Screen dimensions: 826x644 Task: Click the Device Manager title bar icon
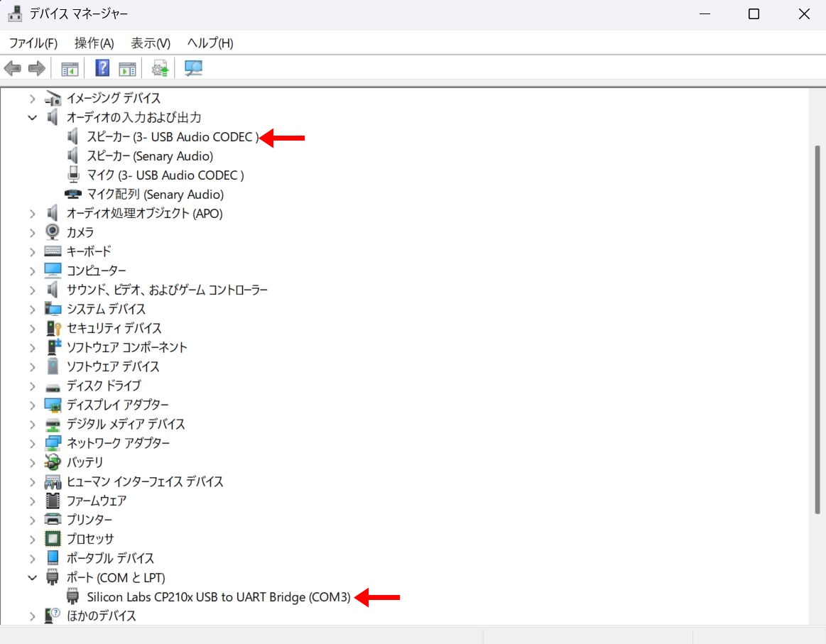(x=14, y=13)
